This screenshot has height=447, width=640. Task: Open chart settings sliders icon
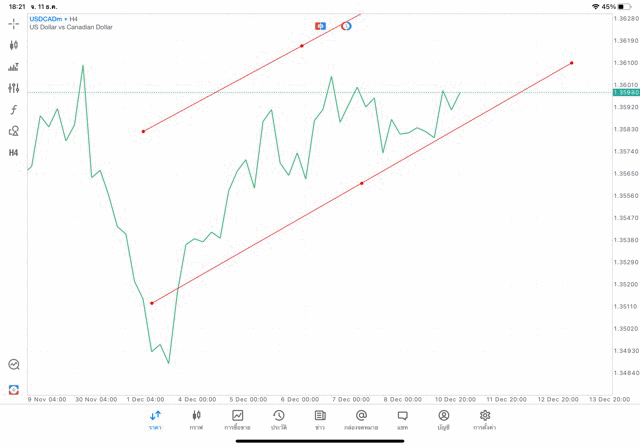click(x=14, y=88)
